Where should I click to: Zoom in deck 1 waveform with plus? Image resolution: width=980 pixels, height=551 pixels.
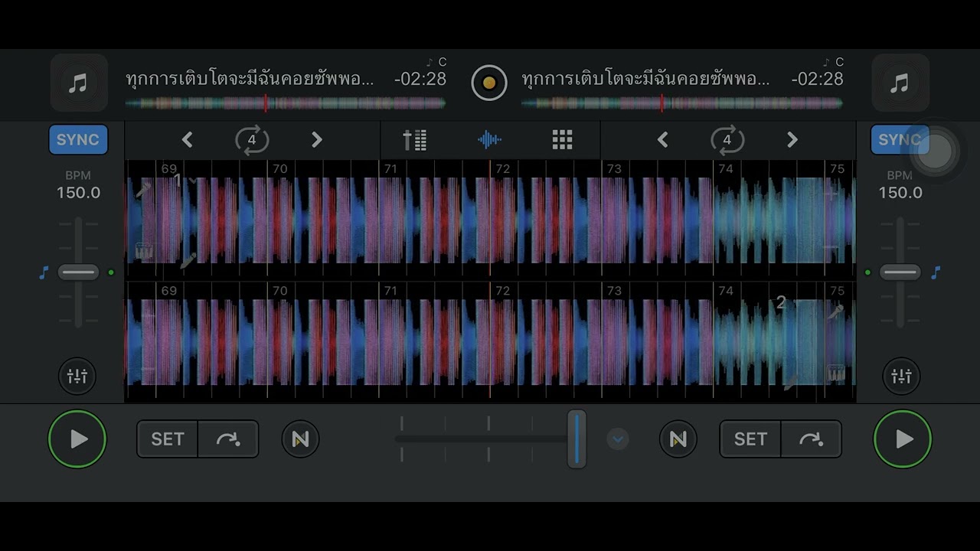(x=831, y=195)
